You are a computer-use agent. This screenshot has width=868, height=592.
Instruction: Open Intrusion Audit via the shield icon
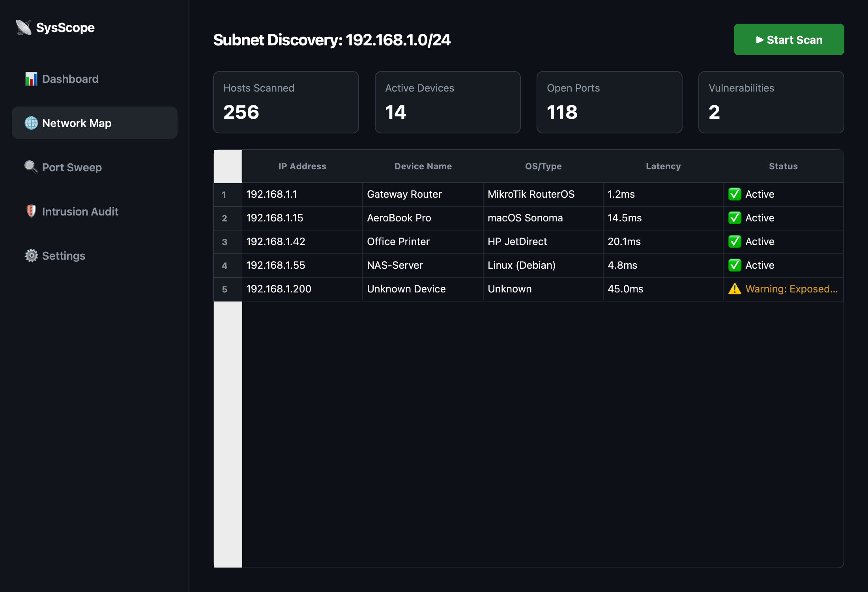coord(31,211)
